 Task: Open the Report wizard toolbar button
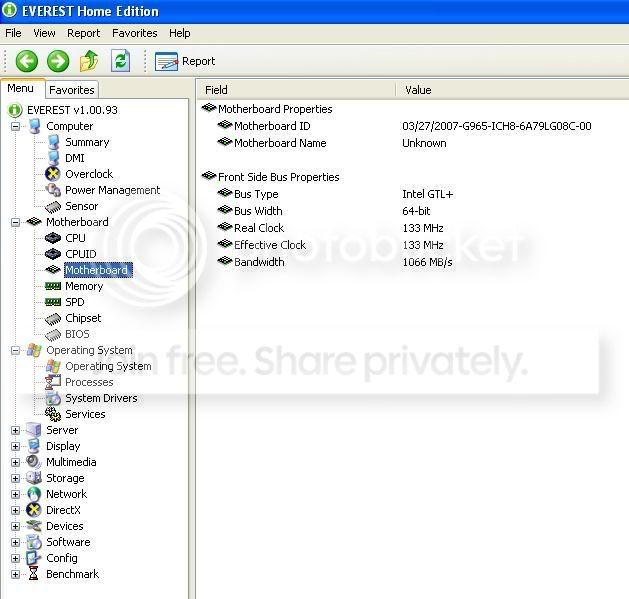pyautogui.click(x=185, y=61)
